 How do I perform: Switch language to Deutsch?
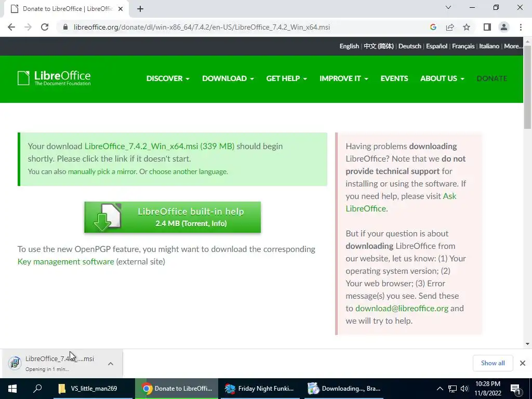point(409,46)
